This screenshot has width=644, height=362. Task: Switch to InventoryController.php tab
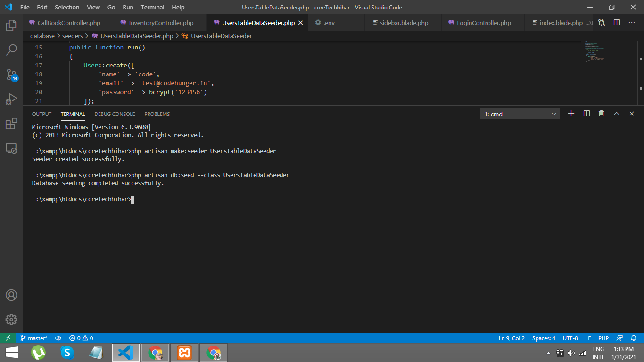160,23
